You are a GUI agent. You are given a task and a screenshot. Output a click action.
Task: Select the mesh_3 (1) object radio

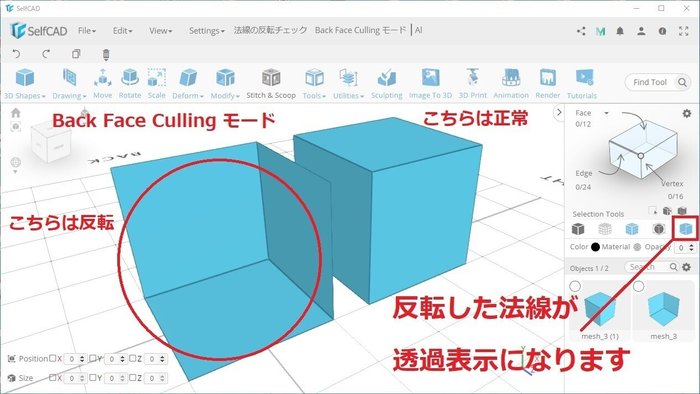pyautogui.click(x=575, y=286)
